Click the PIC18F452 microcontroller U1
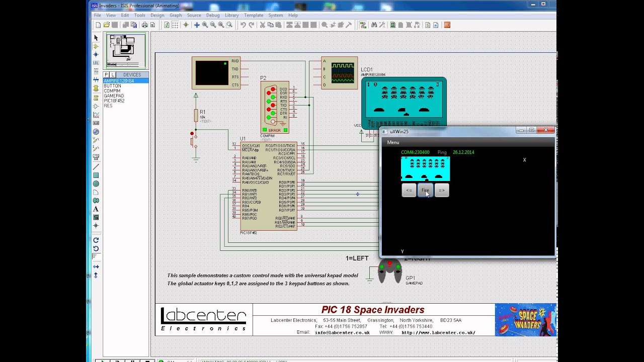644x362 pixels. coord(269,186)
